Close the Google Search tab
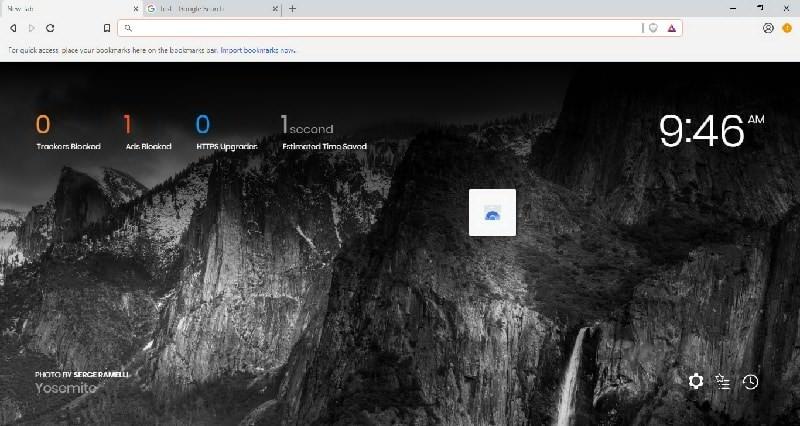800x426 pixels. (275, 9)
